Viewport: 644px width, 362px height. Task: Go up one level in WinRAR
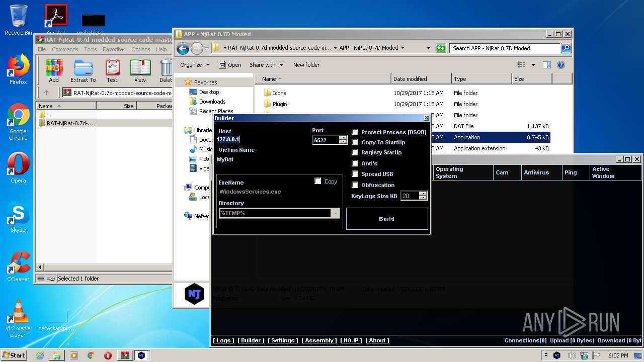(x=46, y=93)
